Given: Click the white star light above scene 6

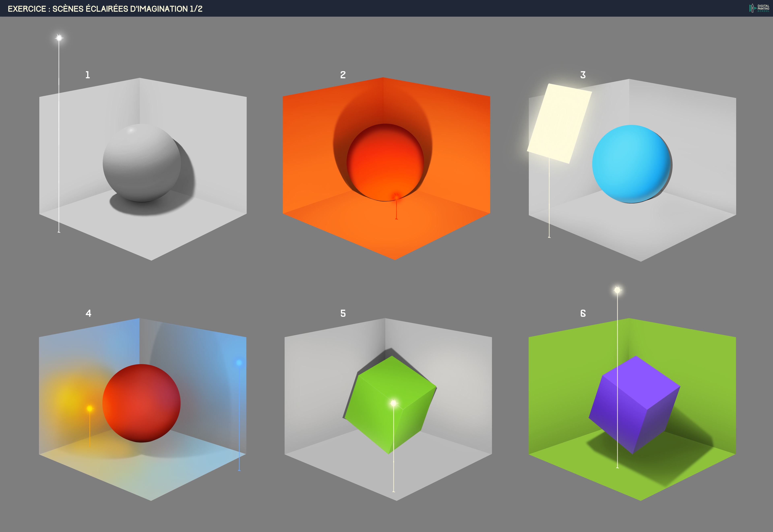Looking at the screenshot, I should 617,290.
